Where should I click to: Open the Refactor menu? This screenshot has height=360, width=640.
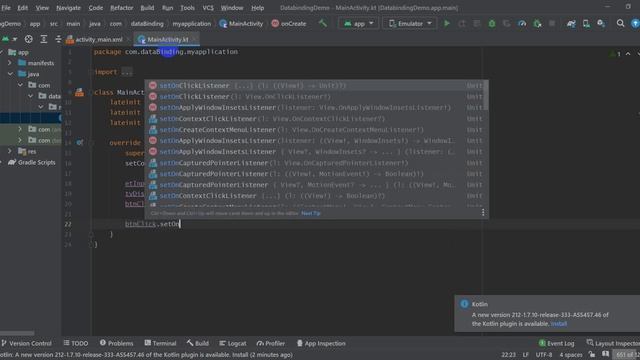pos(121,8)
